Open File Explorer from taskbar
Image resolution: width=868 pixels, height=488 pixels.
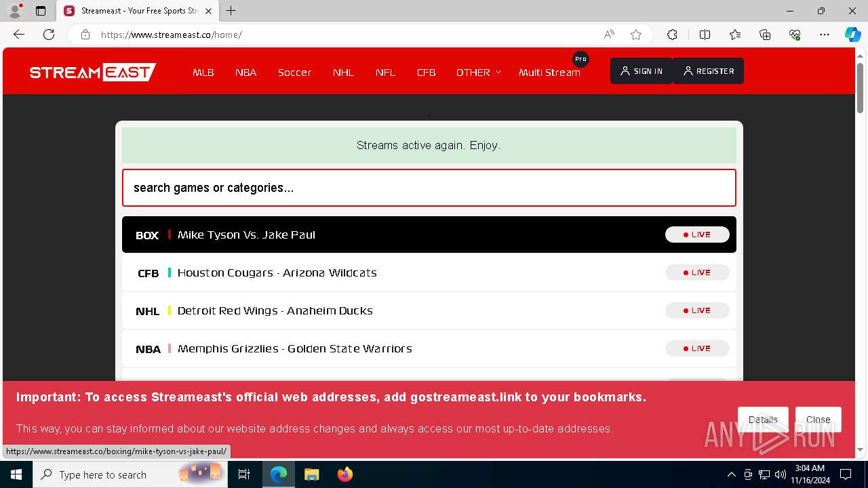(312, 474)
